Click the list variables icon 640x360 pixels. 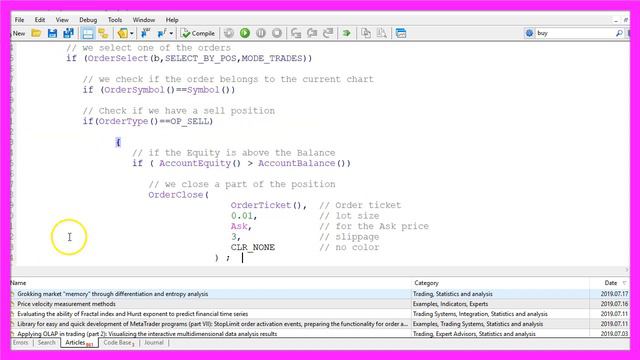145,33
